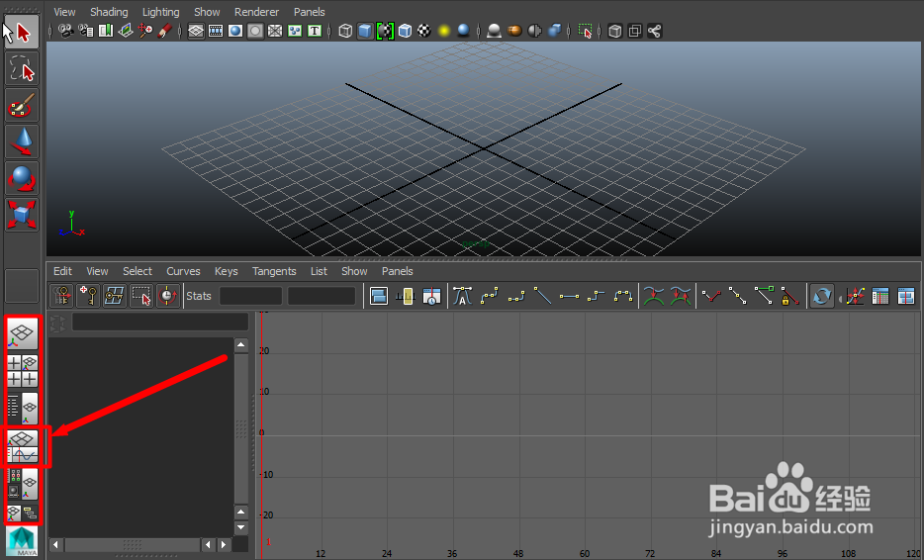This screenshot has height=560, width=924.
Task: Open the Dope Sheet icon
Action: click(880, 295)
